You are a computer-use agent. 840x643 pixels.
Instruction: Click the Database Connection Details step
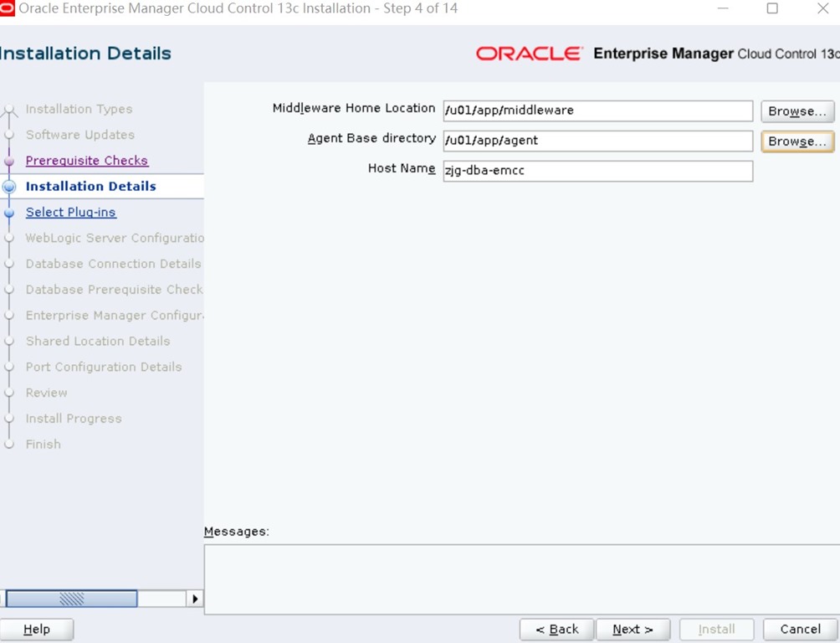(x=113, y=264)
